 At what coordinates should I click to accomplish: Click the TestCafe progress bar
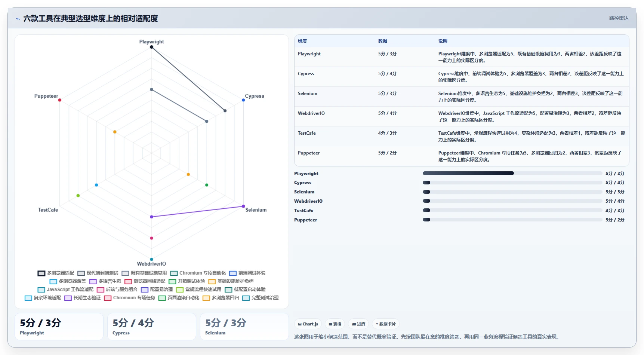tap(512, 211)
